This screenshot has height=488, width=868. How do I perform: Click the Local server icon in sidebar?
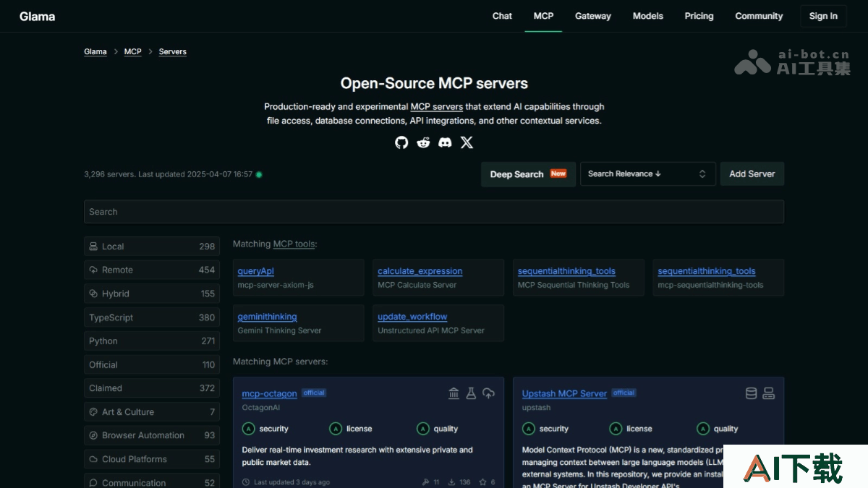coord(93,247)
